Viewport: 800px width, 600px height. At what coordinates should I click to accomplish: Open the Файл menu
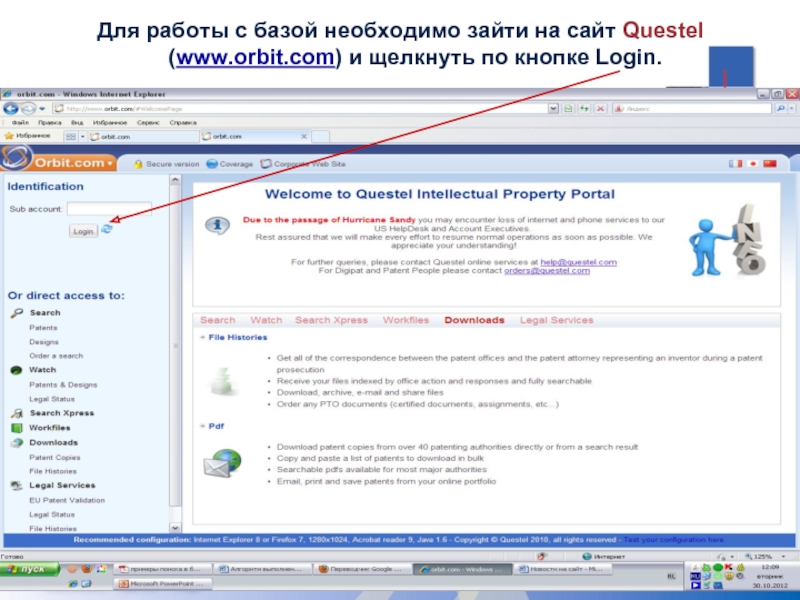tap(20, 122)
